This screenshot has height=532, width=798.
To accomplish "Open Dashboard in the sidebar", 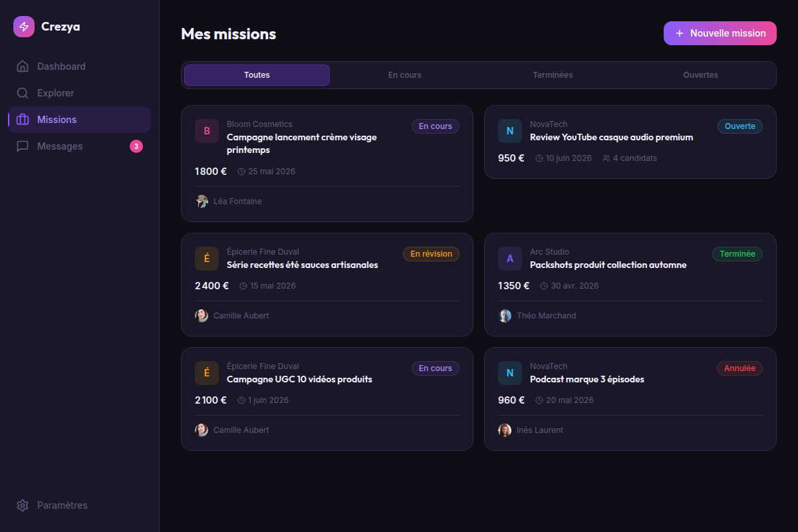I will (80, 66).
